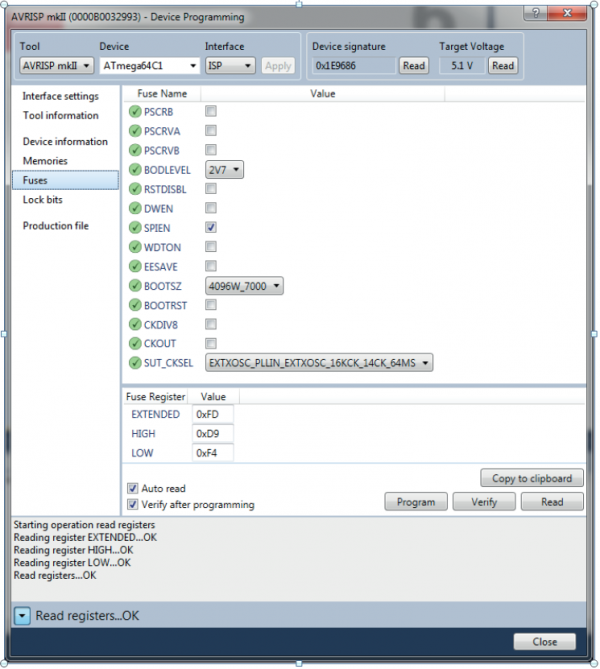Click the green check icon next to RSTDISBL
This screenshot has height=669, width=600.
135,189
